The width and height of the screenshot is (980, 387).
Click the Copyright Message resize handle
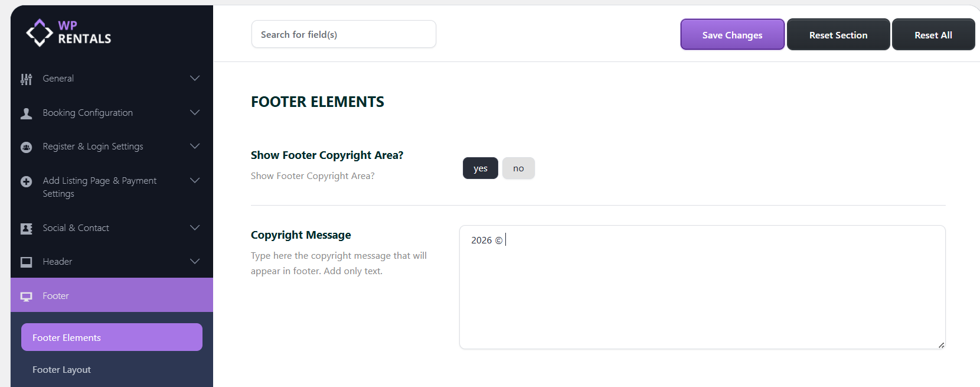click(x=941, y=345)
